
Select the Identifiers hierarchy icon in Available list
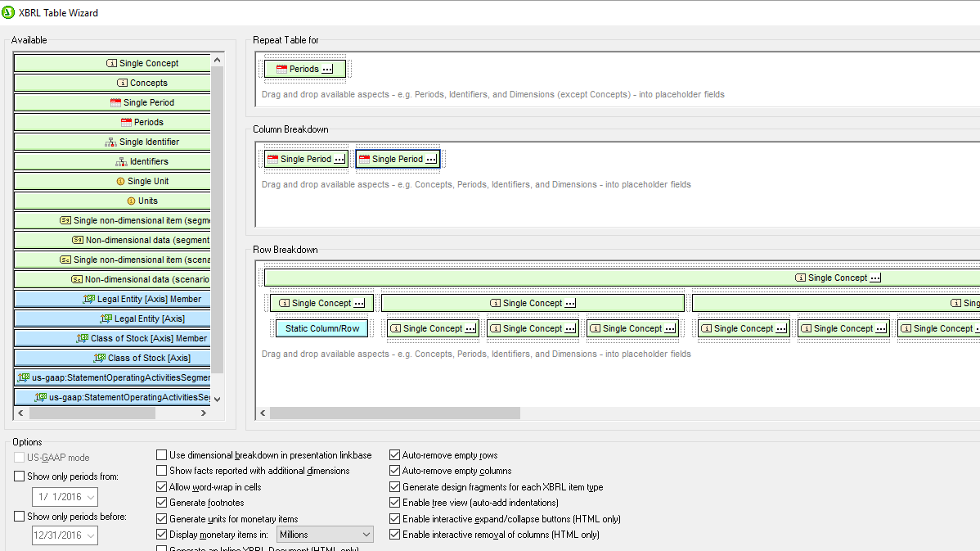(121, 161)
